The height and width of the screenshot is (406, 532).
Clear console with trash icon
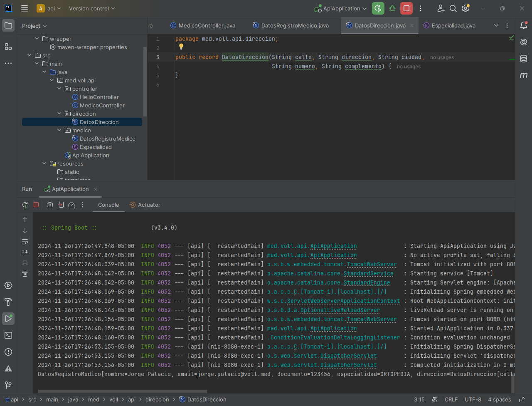tap(25, 274)
